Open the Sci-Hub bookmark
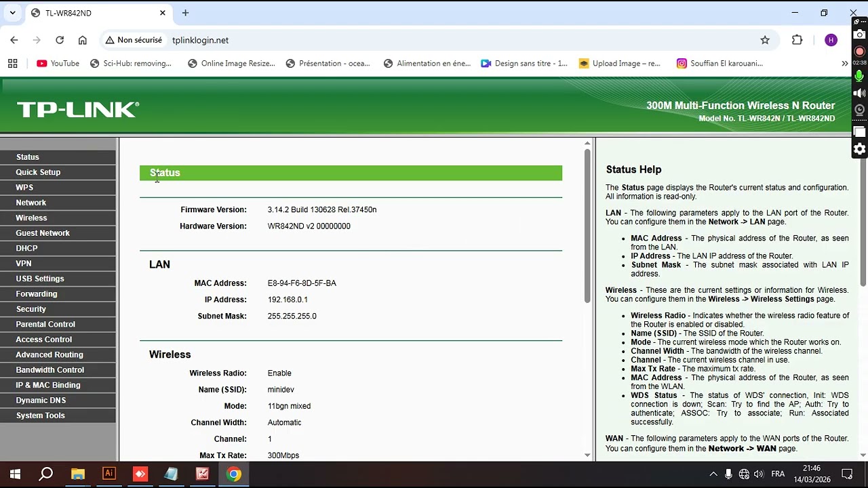The width and height of the screenshot is (868, 488). [x=130, y=63]
